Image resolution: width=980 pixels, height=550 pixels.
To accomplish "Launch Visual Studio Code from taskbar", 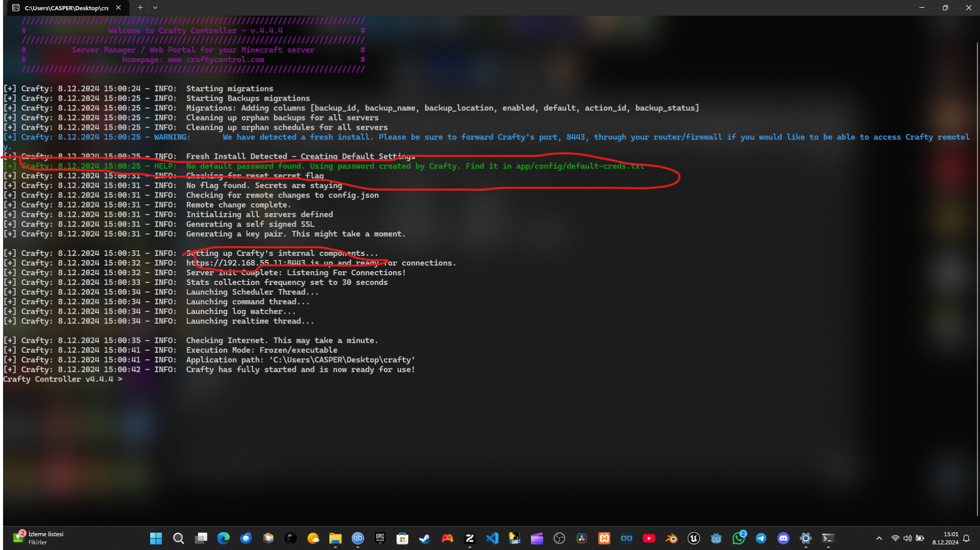I will 492,538.
